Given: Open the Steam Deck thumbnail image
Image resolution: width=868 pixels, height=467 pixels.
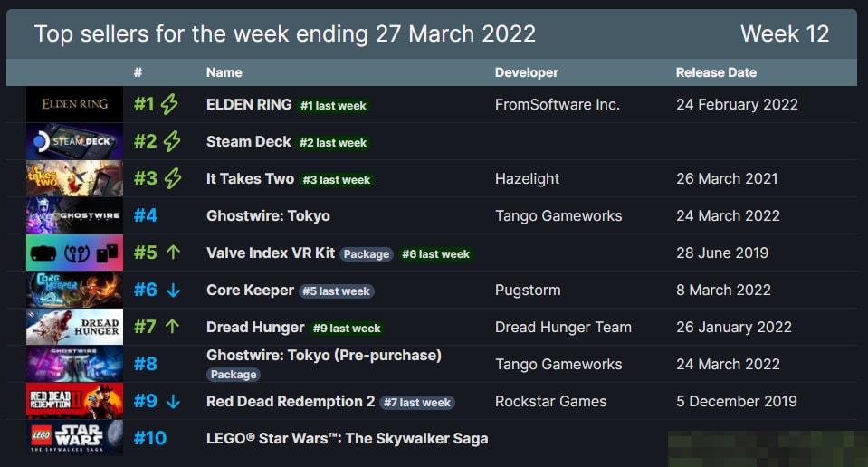Looking at the screenshot, I should tap(75, 141).
